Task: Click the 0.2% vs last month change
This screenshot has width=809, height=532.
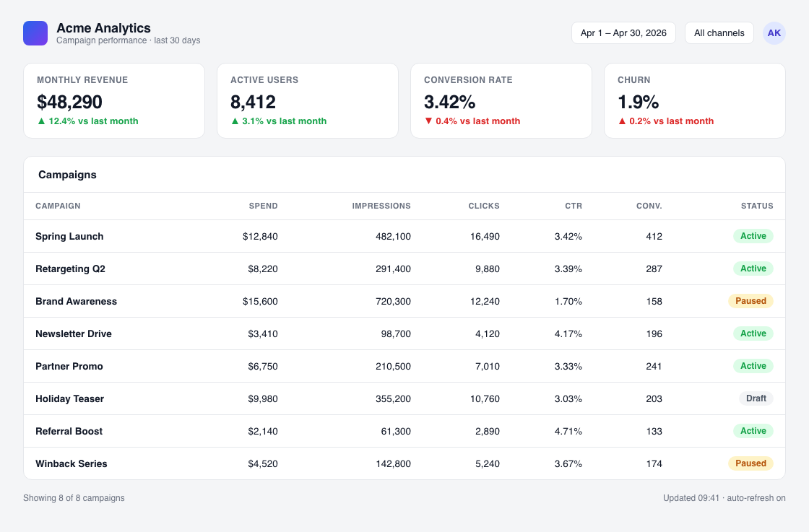Action: point(665,121)
